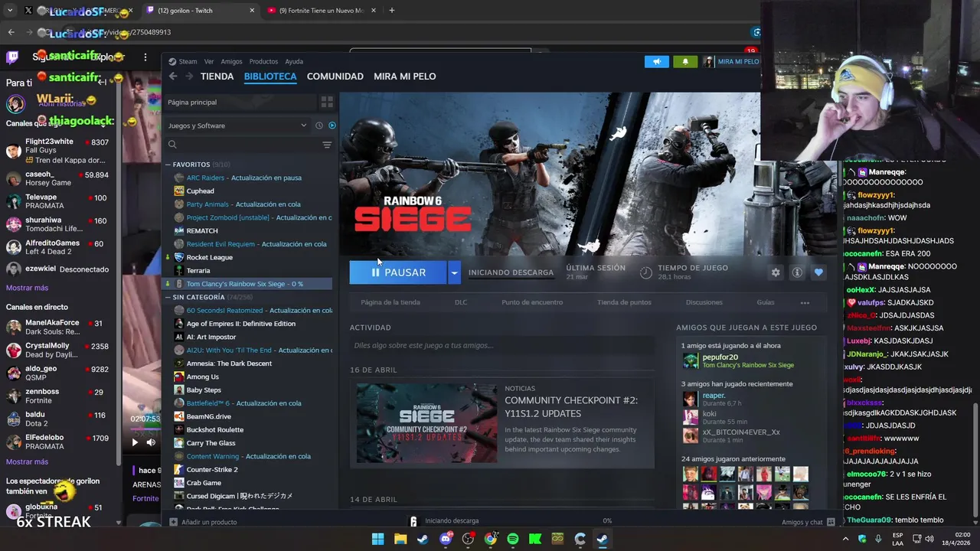
Task: Open a new browser tab
Action: [391, 11]
